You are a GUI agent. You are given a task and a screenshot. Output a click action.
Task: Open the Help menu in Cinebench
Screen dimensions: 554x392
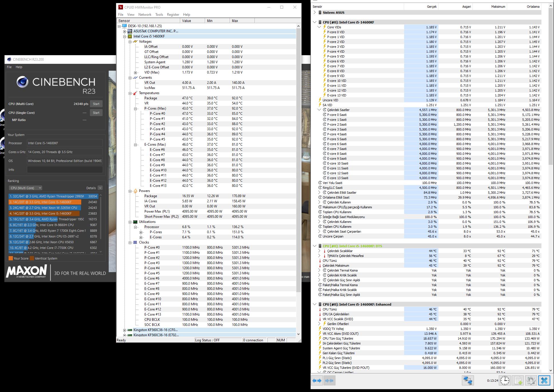19,67
